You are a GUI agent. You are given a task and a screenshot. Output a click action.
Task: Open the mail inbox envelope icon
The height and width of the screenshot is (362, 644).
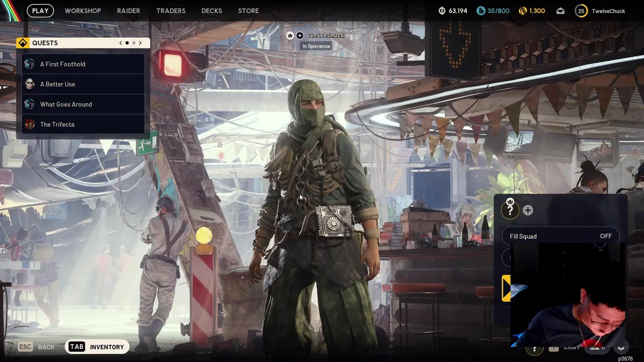(560, 11)
